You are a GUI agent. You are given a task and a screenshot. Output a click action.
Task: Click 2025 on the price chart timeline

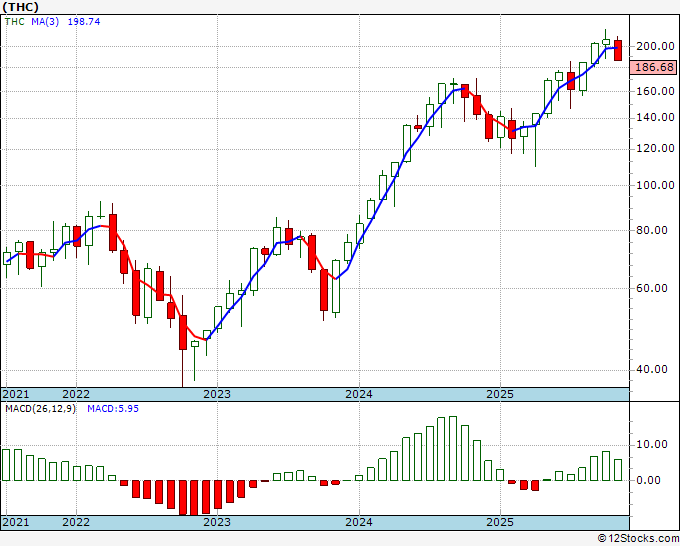pyautogui.click(x=500, y=394)
